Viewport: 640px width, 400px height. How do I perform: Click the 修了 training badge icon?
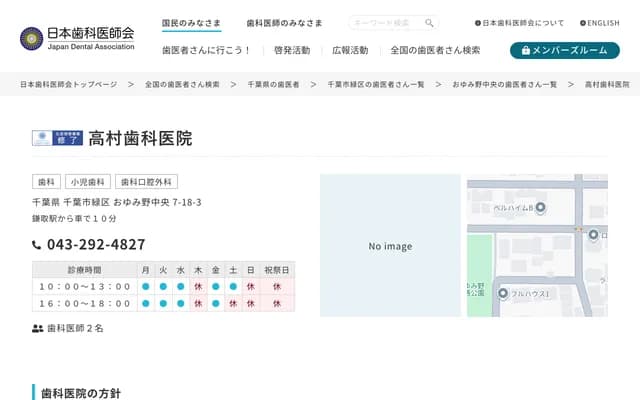(x=56, y=139)
